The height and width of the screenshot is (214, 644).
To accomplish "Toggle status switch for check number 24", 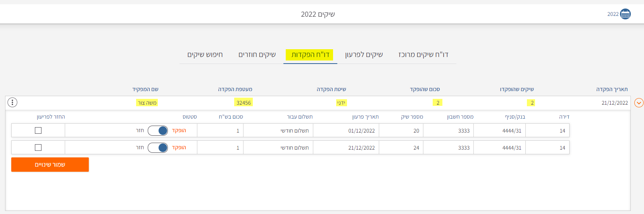I will pyautogui.click(x=158, y=148).
